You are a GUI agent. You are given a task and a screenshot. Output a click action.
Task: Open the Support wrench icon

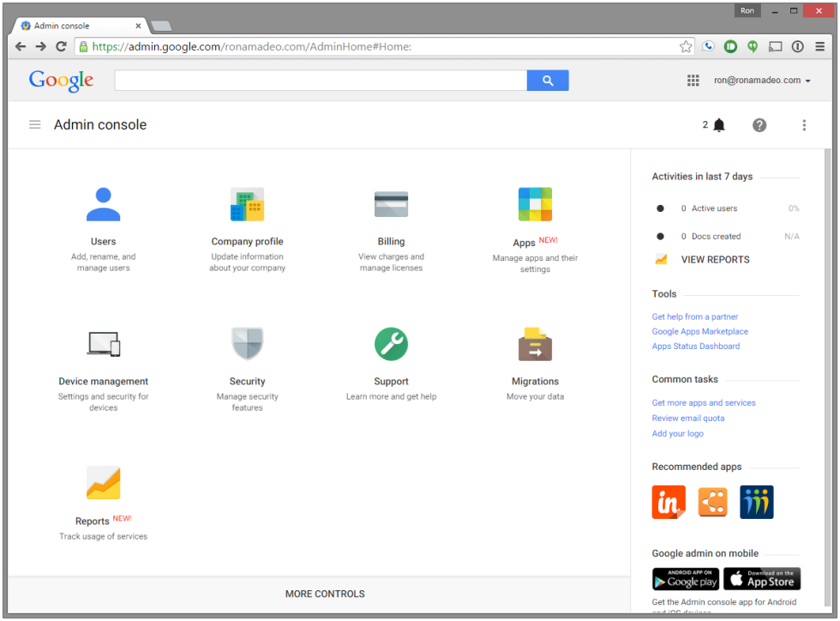point(391,344)
